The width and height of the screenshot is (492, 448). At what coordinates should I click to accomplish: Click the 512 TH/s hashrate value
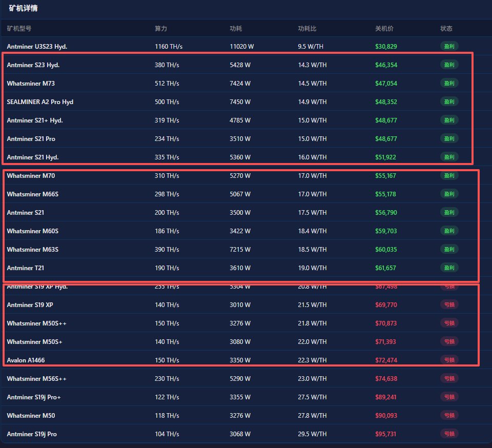[x=167, y=84]
